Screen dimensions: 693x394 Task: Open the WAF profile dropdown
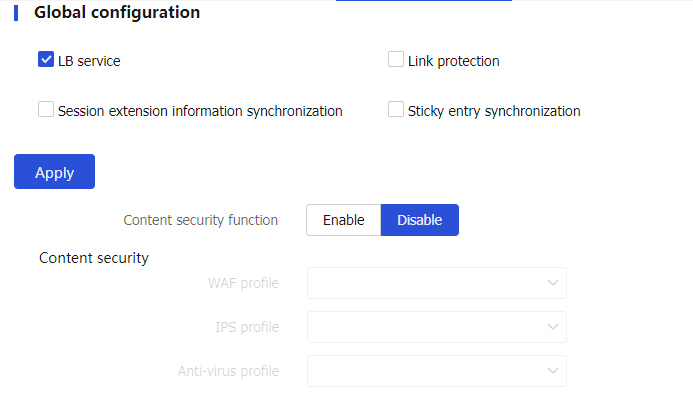[x=437, y=283]
